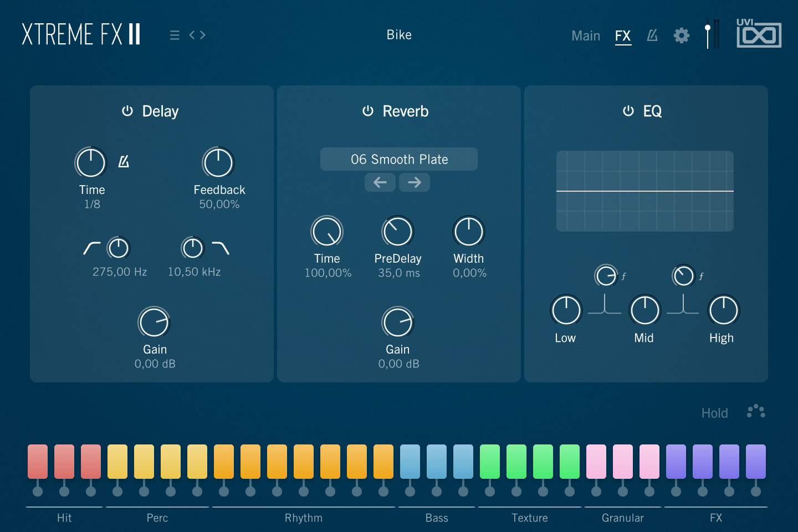Toggle Delay tempo sync metronome icon
Image resolution: width=798 pixels, height=532 pixels.
click(x=124, y=161)
